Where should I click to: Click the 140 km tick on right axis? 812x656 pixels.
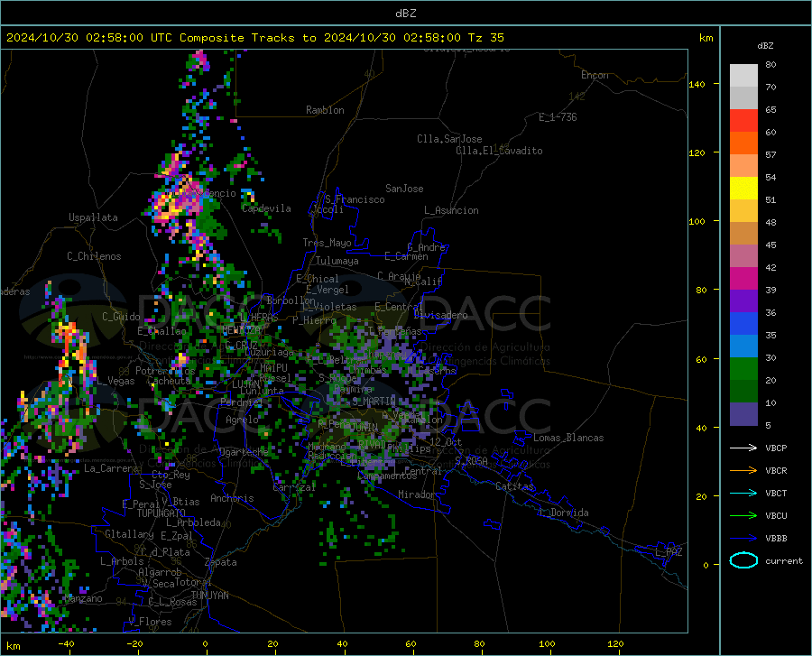point(697,84)
